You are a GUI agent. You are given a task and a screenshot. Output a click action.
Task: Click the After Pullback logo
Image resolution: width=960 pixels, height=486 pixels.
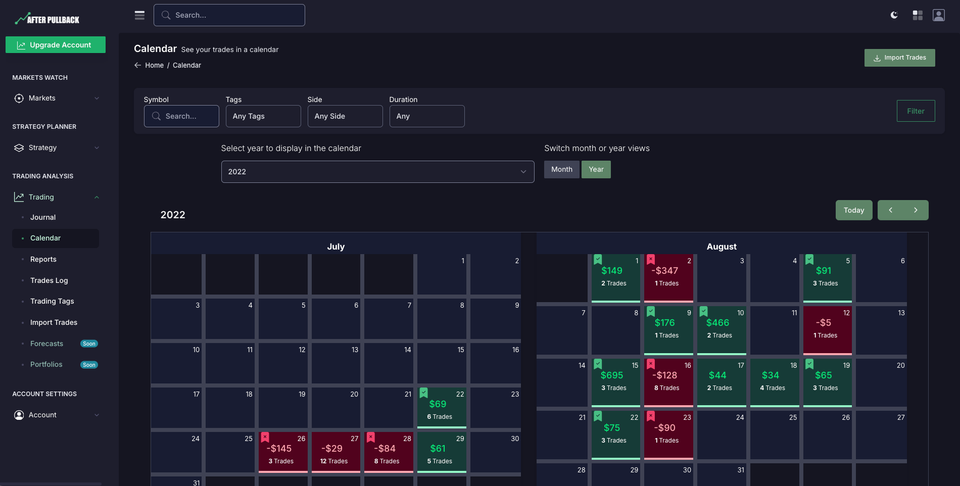coord(47,19)
